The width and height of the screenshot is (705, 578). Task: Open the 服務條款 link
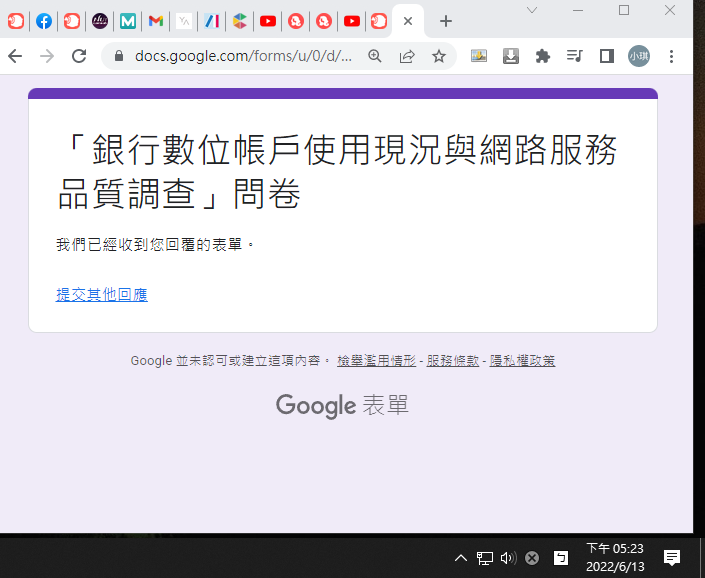click(453, 360)
